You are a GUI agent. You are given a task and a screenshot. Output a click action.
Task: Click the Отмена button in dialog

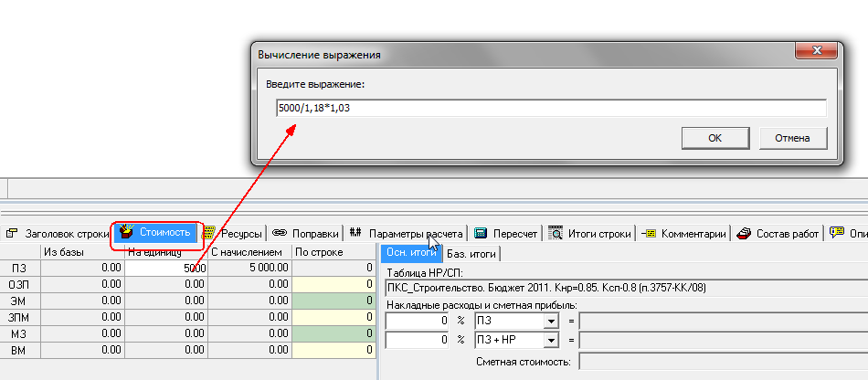793,138
